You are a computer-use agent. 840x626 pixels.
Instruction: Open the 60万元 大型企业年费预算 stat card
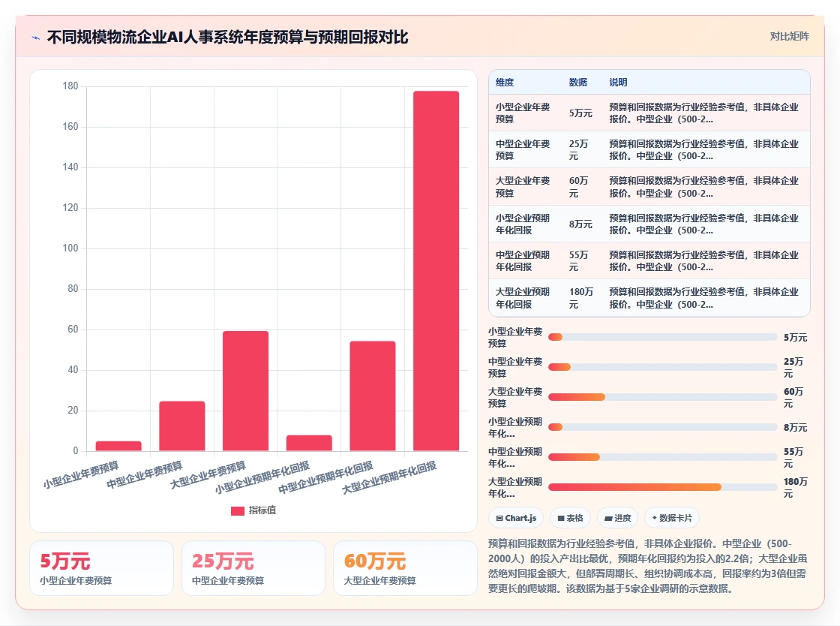[x=405, y=568]
